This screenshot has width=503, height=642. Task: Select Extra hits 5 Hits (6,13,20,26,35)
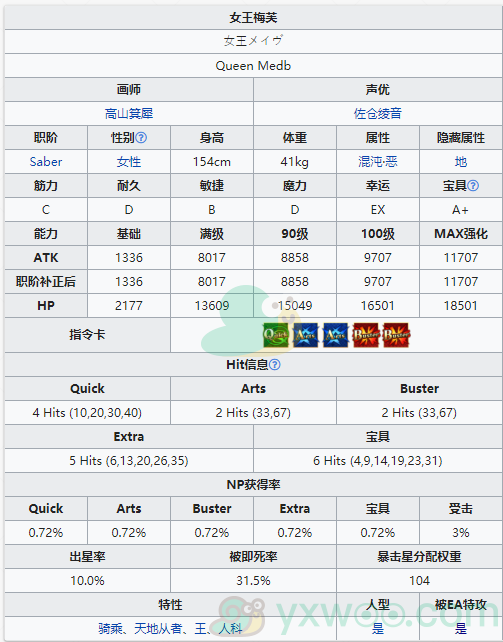click(129, 461)
